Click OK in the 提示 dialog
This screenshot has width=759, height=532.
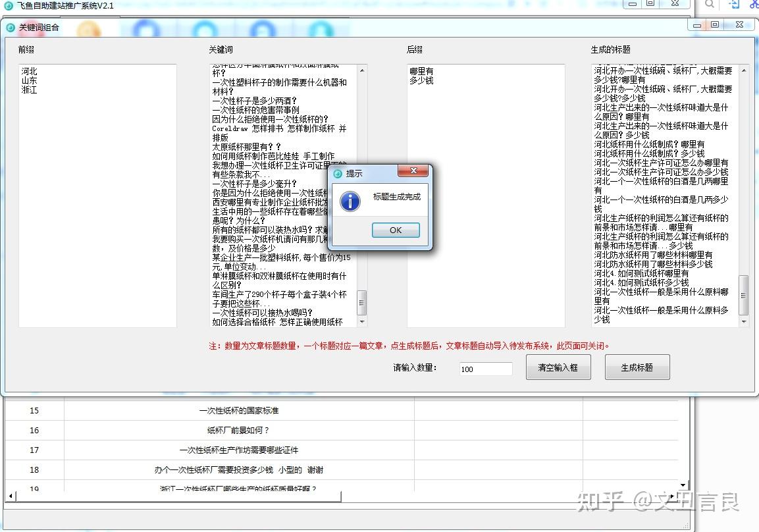(x=396, y=230)
